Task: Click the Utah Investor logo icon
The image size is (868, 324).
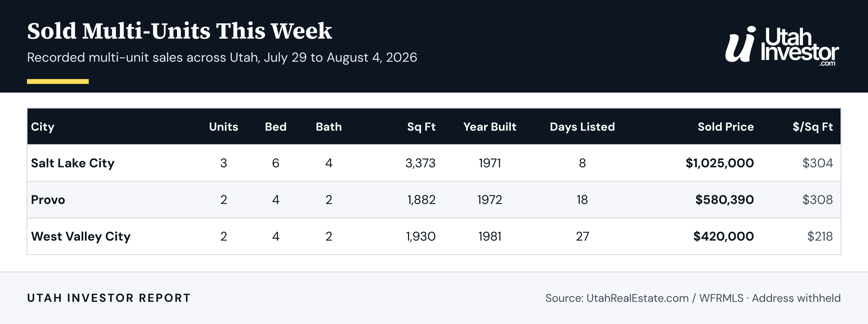Action: (741, 44)
